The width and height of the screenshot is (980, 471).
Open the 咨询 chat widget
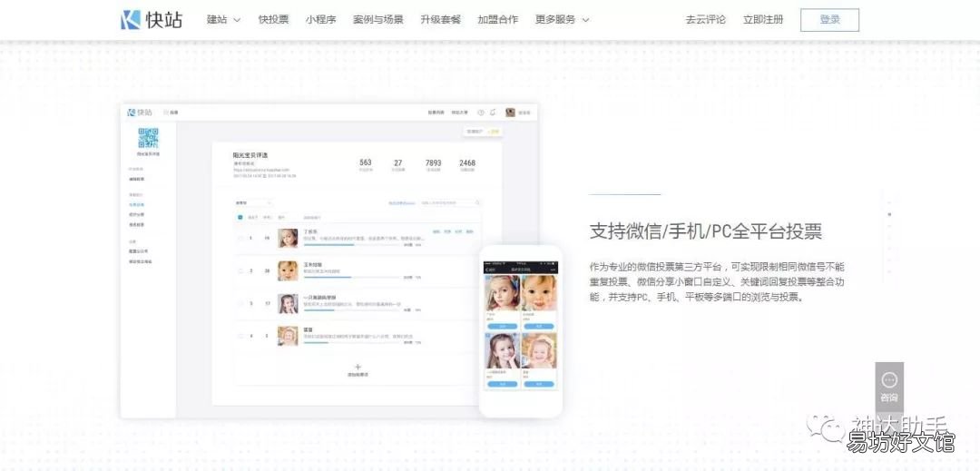888,386
